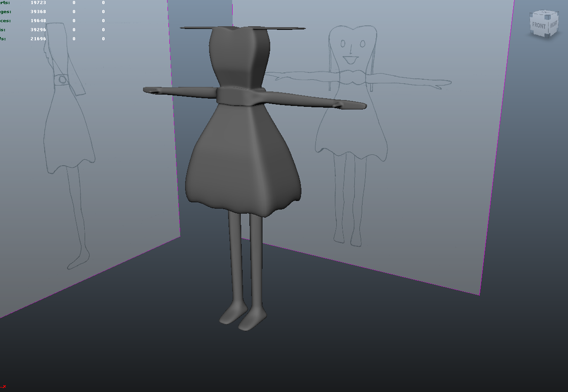The height and width of the screenshot is (392, 568).
Task: Click the red X axis indicator
Action: point(4,386)
